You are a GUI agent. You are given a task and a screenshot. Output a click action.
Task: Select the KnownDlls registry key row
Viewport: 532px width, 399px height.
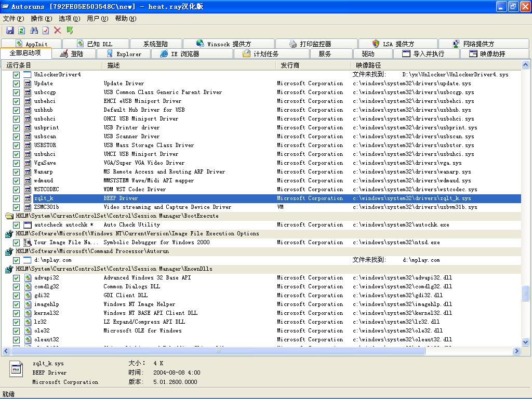114,269
